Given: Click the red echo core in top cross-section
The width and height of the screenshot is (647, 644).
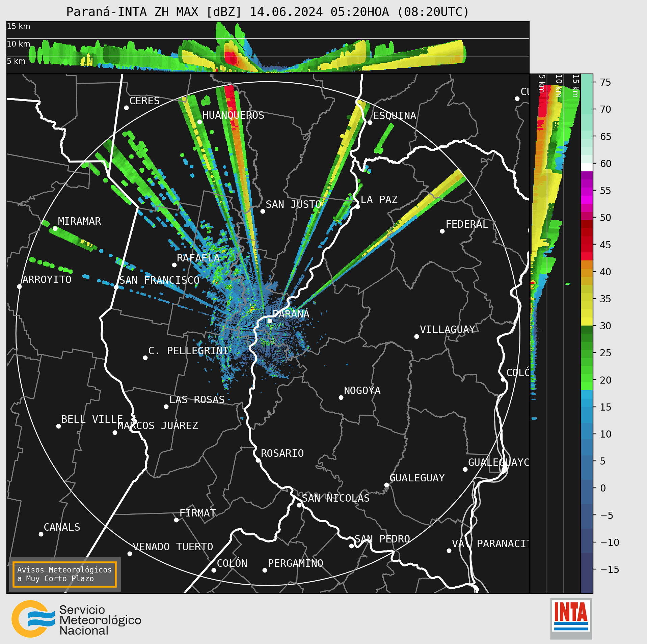Looking at the screenshot, I should pyautogui.click(x=232, y=58).
